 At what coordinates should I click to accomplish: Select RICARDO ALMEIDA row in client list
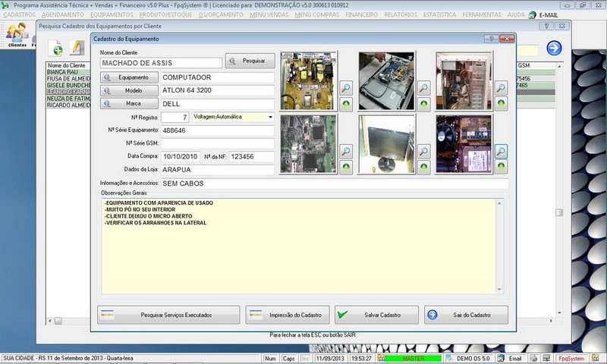68,105
